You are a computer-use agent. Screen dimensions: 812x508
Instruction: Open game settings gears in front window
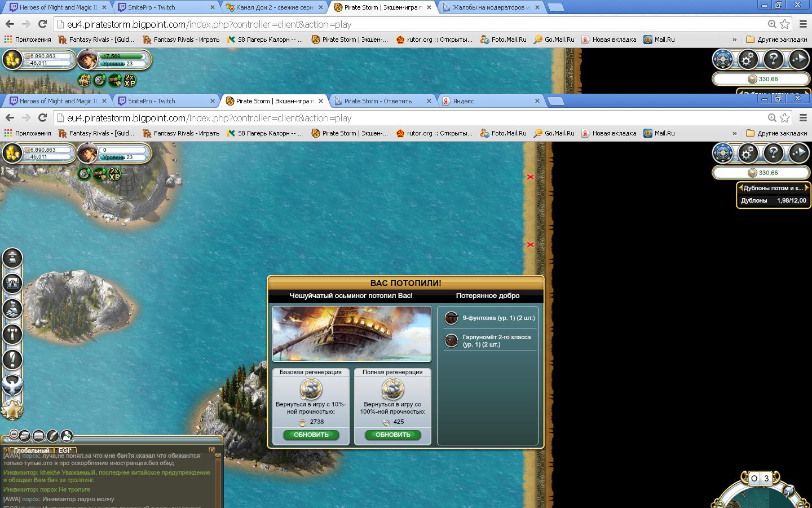click(748, 153)
